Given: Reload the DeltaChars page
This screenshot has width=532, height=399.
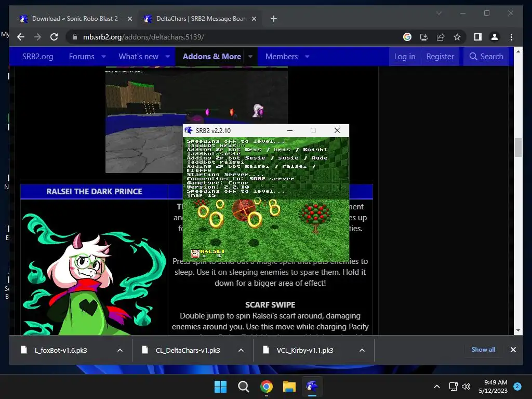Looking at the screenshot, I should pos(54,37).
